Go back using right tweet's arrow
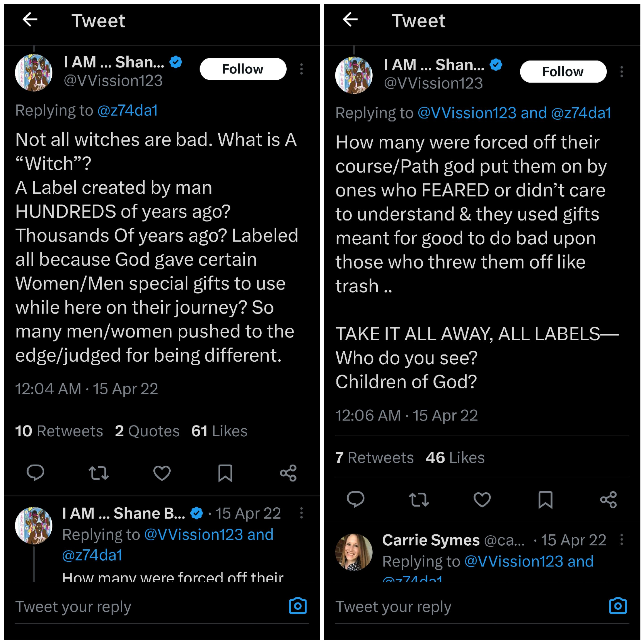Image resolution: width=644 pixels, height=644 pixels. point(350,20)
